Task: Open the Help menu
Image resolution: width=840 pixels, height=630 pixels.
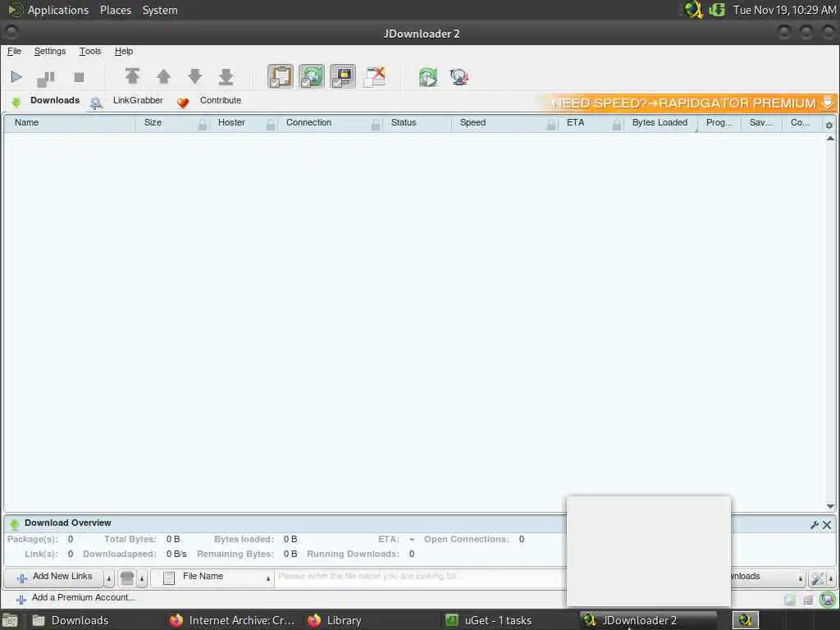Action: [124, 52]
